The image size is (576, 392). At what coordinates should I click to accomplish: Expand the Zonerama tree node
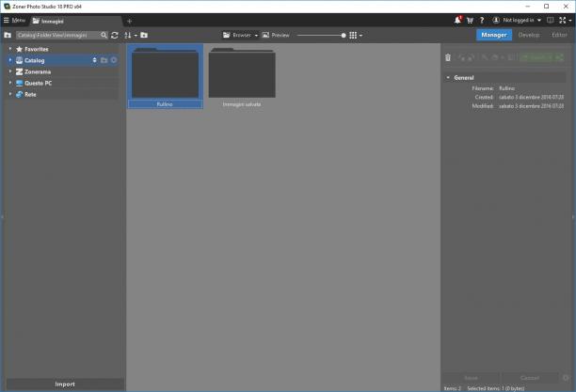[10, 71]
